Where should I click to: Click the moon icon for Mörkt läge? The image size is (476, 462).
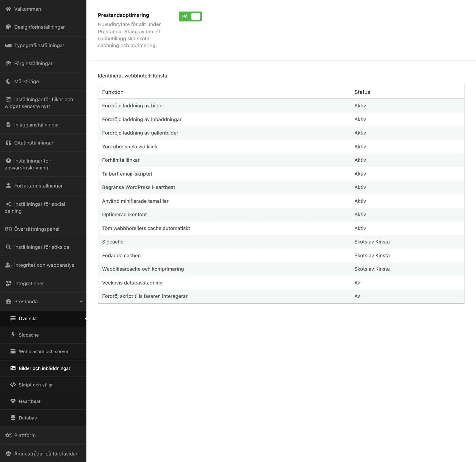tap(8, 81)
